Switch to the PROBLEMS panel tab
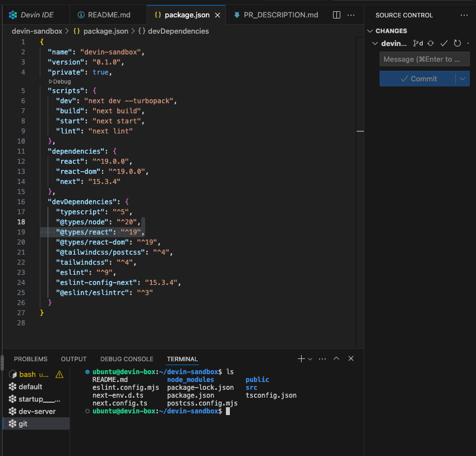 pyautogui.click(x=31, y=359)
